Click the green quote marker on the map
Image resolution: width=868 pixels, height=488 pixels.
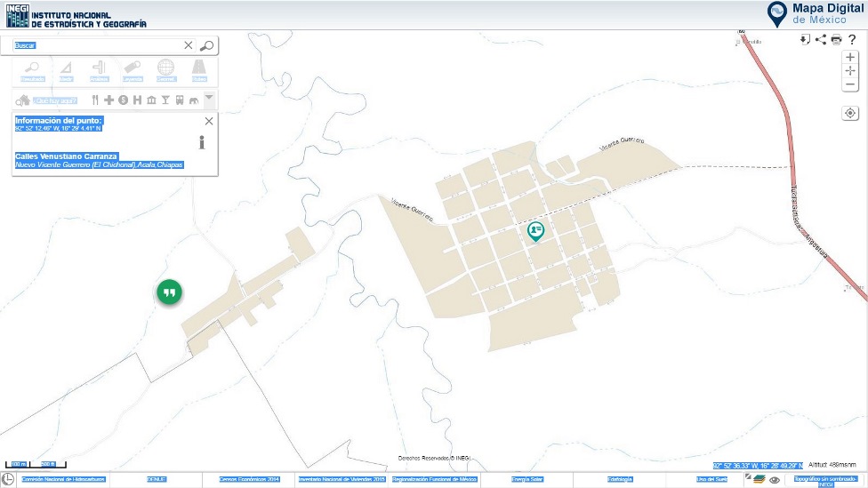(170, 292)
